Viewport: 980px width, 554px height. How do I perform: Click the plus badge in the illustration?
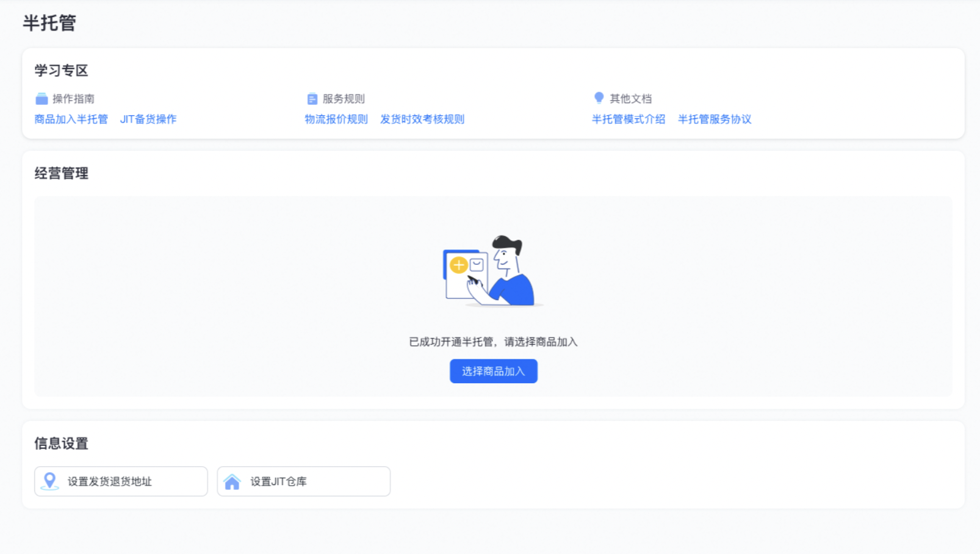coord(459,265)
